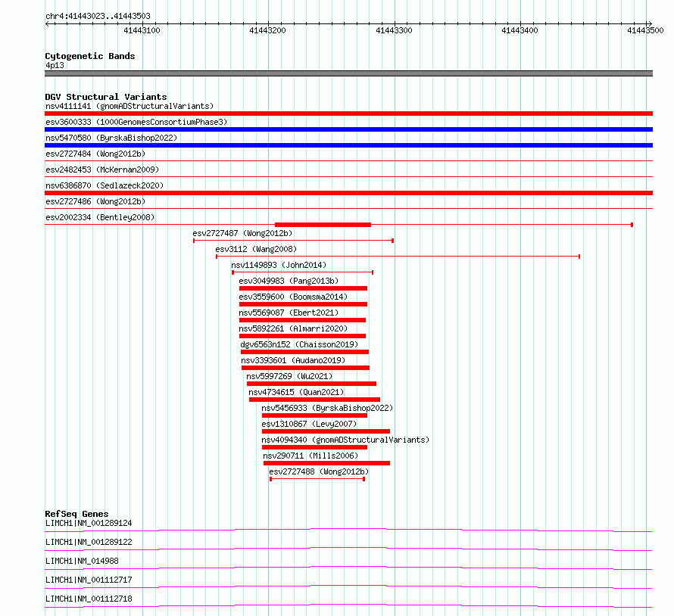Open variant nsv4734615 (Quan2021)
This screenshot has height=616, width=674.
[296, 392]
